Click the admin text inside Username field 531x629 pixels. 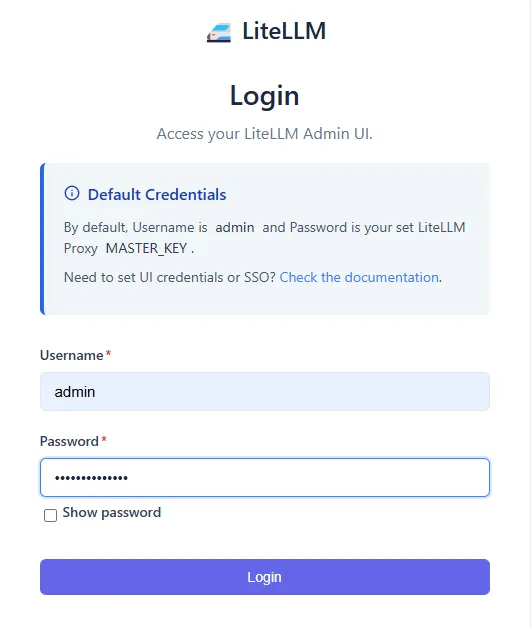click(x=75, y=392)
